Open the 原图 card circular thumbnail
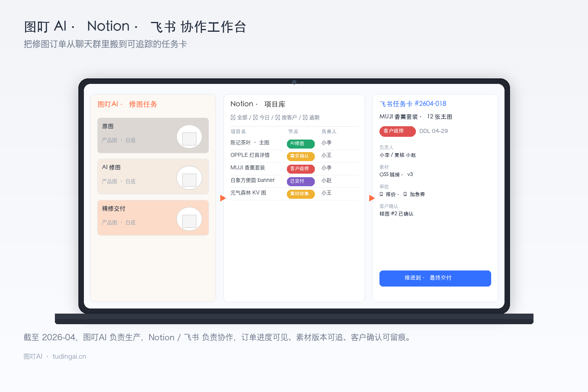The image size is (588, 392). 189,137
